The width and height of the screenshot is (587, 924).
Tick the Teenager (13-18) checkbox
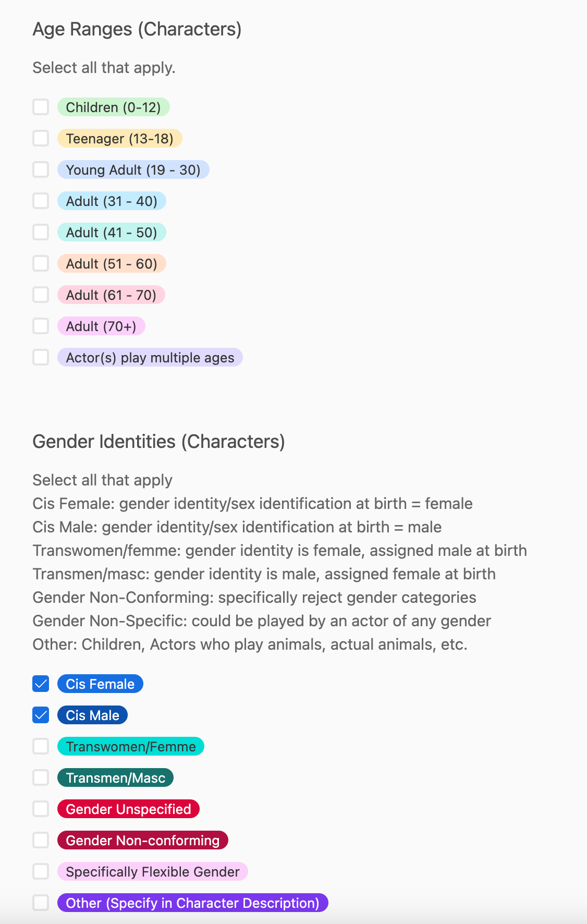coord(41,138)
